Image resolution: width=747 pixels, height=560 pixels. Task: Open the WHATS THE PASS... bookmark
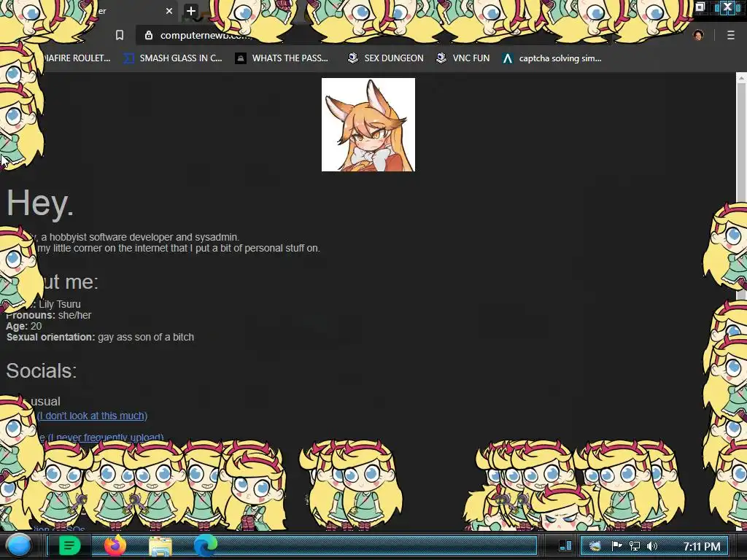(x=282, y=58)
